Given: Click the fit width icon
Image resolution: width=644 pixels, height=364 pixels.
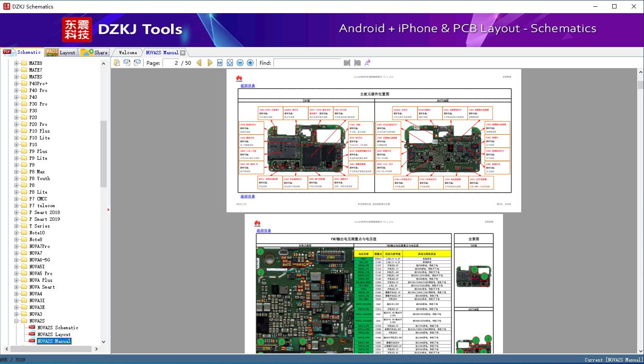Looking at the screenshot, I should click(x=220, y=63).
